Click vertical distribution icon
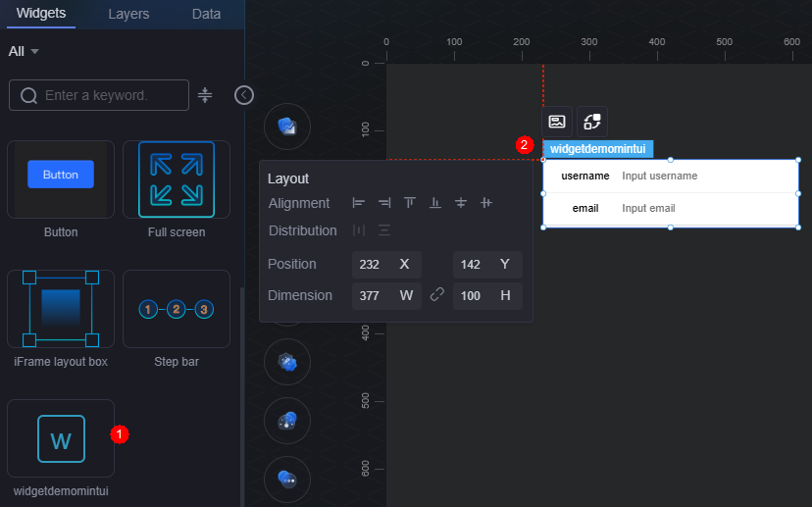This screenshot has width=812, height=507. point(384,229)
